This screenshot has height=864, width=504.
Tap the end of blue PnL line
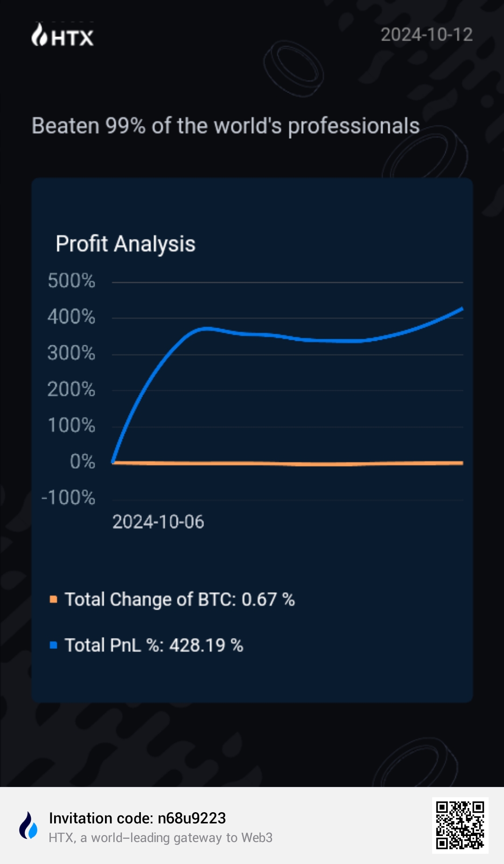[462, 309]
